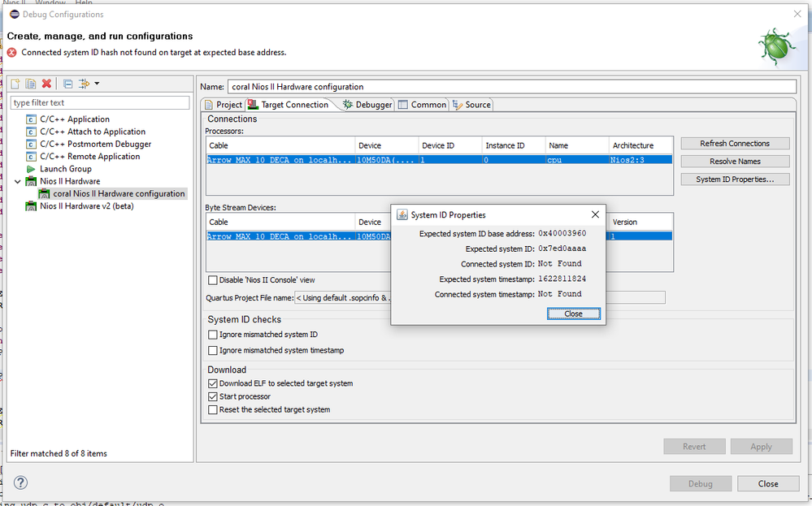Click Resolve Names button

[735, 162]
